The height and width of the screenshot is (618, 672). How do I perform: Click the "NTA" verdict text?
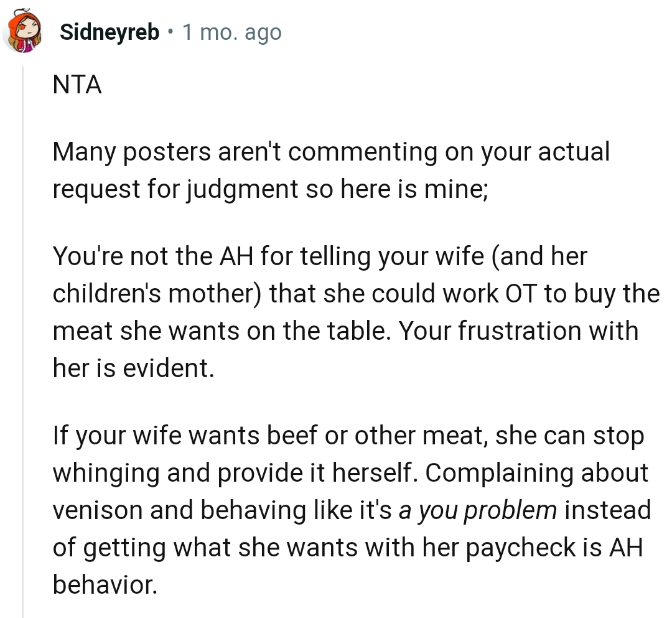pyautogui.click(x=77, y=85)
